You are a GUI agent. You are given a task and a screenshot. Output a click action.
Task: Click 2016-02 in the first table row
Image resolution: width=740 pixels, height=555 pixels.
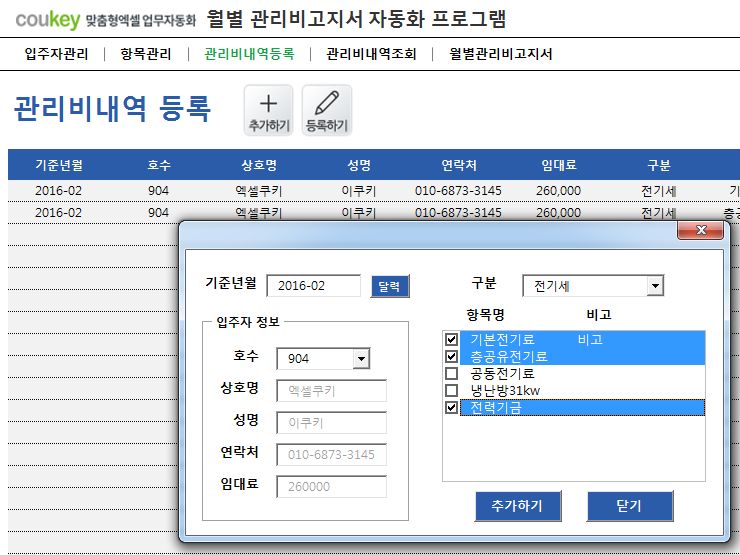pos(59,191)
